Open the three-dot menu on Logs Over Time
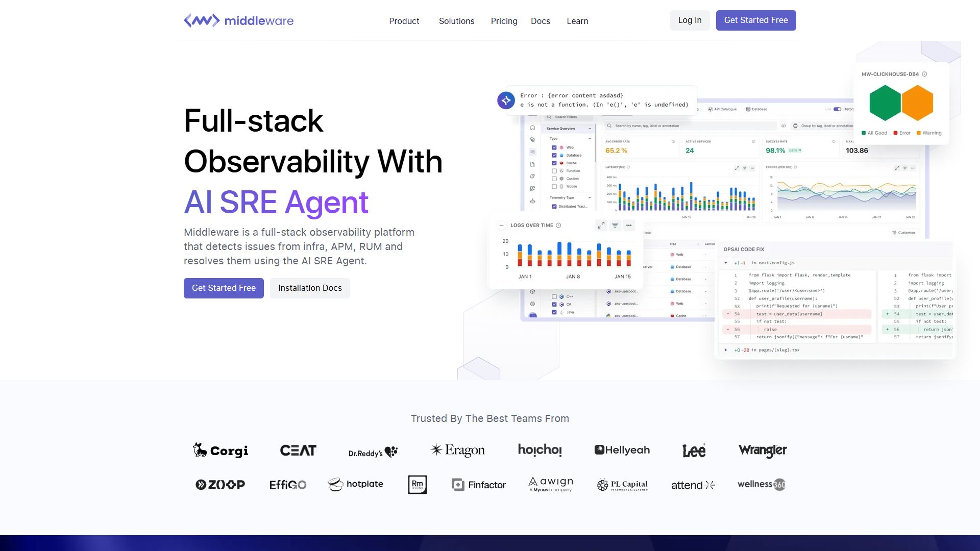 [629, 225]
